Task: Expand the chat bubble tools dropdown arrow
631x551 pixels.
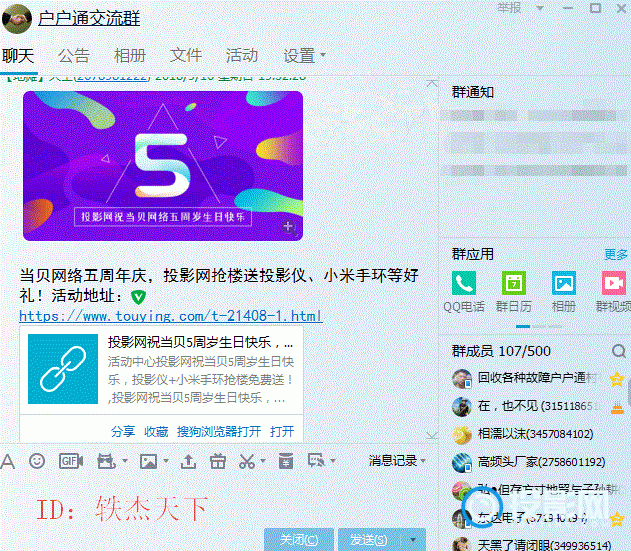Action: 333,461
